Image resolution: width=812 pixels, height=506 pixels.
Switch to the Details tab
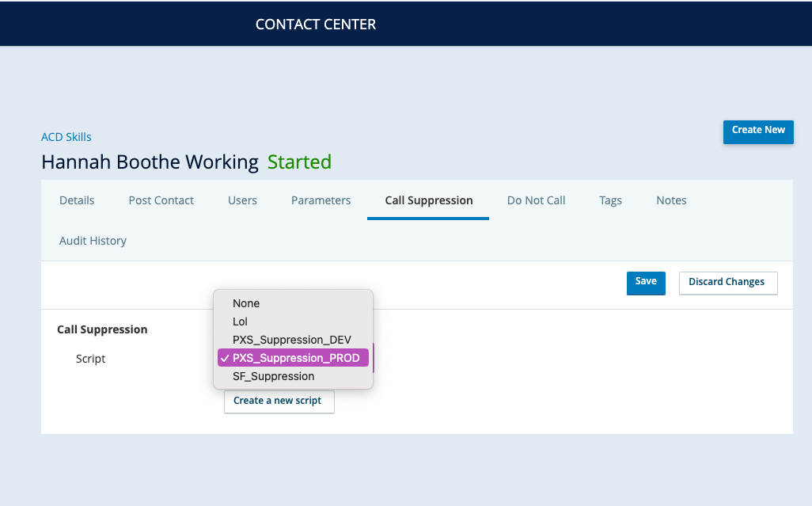tap(77, 200)
